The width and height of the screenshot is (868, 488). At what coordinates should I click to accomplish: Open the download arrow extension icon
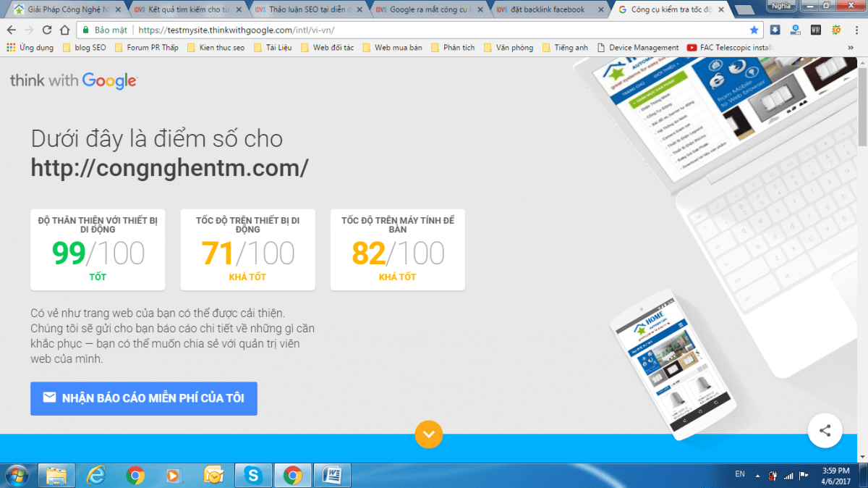tap(775, 30)
